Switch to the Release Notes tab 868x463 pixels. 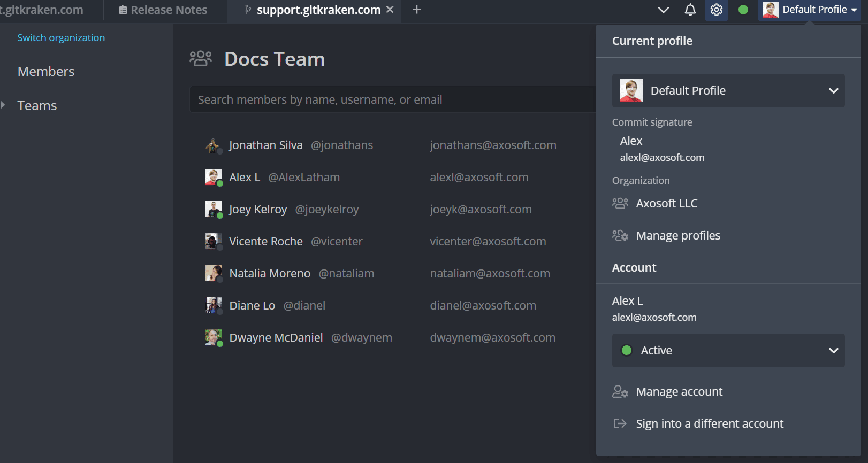163,10
